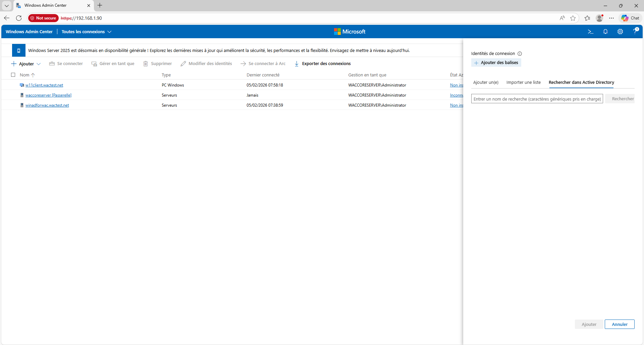Open waccoreserver [Passerelle] link
Screen dimensions: 644x345
click(48, 95)
